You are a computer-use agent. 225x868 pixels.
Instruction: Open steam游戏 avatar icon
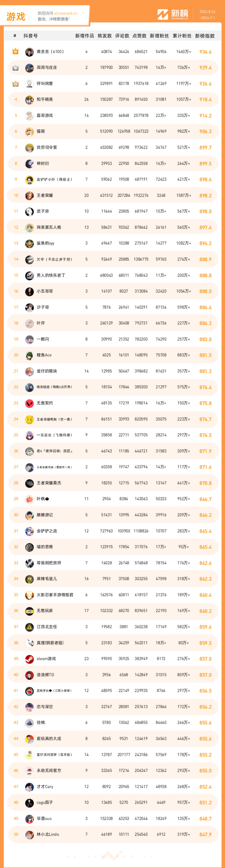click(29, 659)
